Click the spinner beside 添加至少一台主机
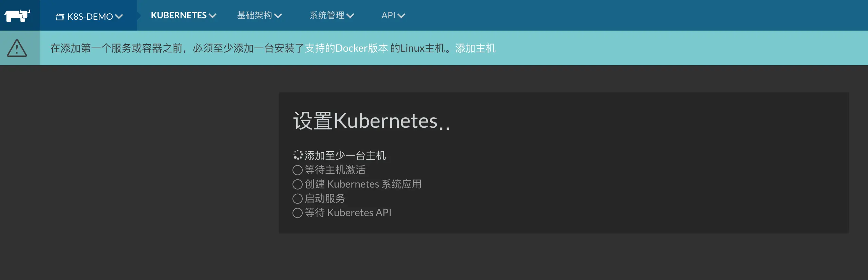Image resolution: width=868 pixels, height=280 pixels. coord(298,155)
